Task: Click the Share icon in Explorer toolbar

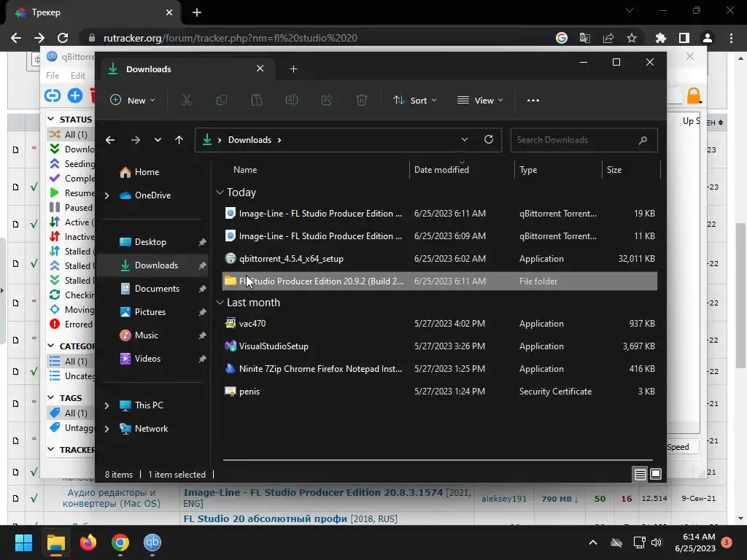Action: click(x=326, y=101)
